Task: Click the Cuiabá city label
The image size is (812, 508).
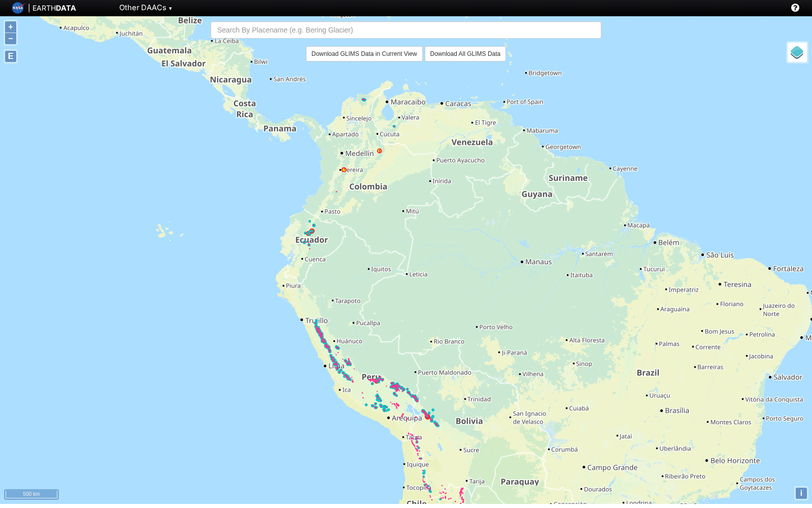Action: pos(579,408)
